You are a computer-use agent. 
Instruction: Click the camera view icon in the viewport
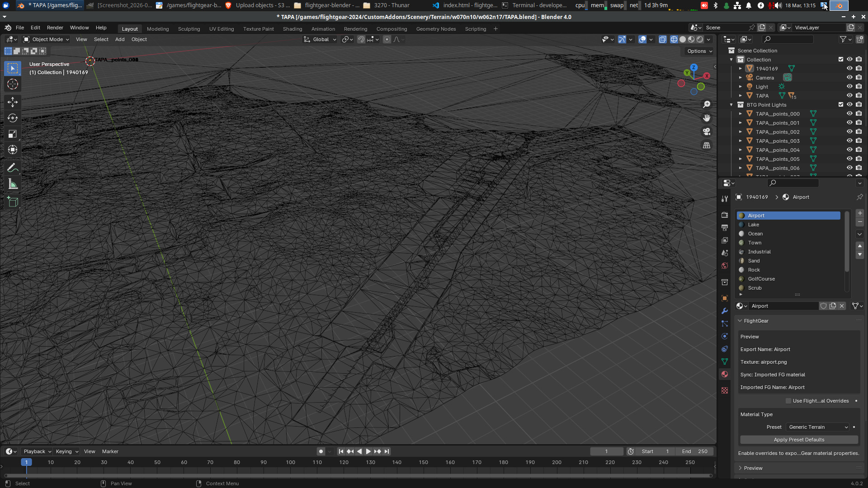[x=707, y=131]
